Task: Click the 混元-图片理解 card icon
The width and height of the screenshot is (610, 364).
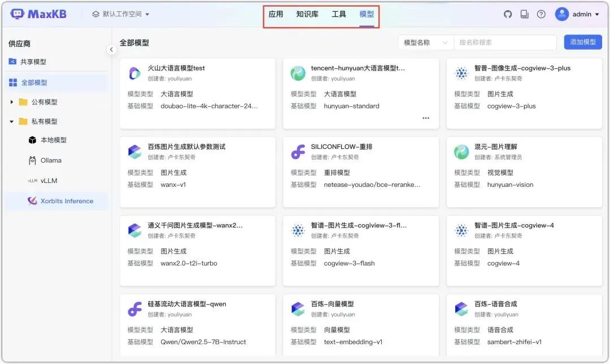Action: [461, 152]
